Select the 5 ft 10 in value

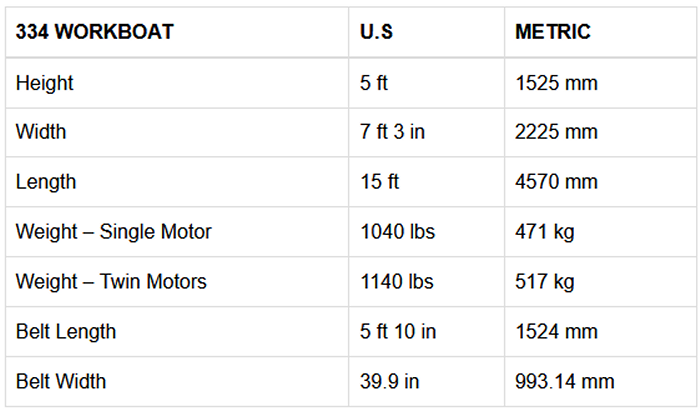[x=398, y=331]
